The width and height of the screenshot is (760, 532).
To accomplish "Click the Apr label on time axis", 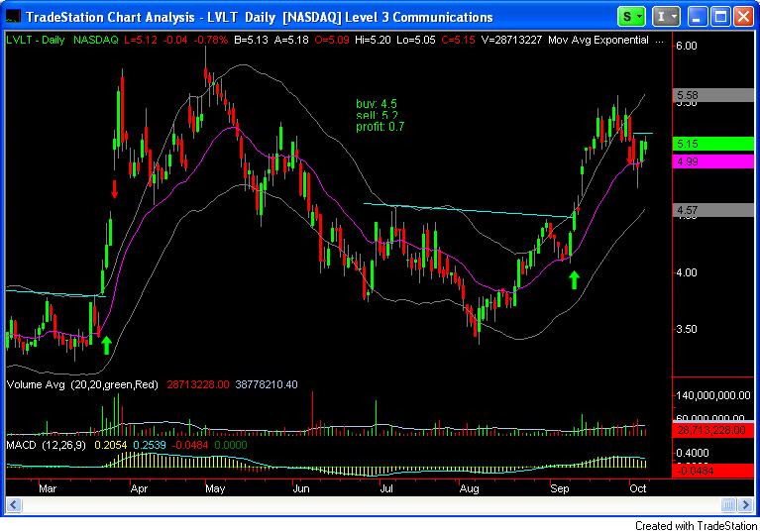I will coord(139,488).
